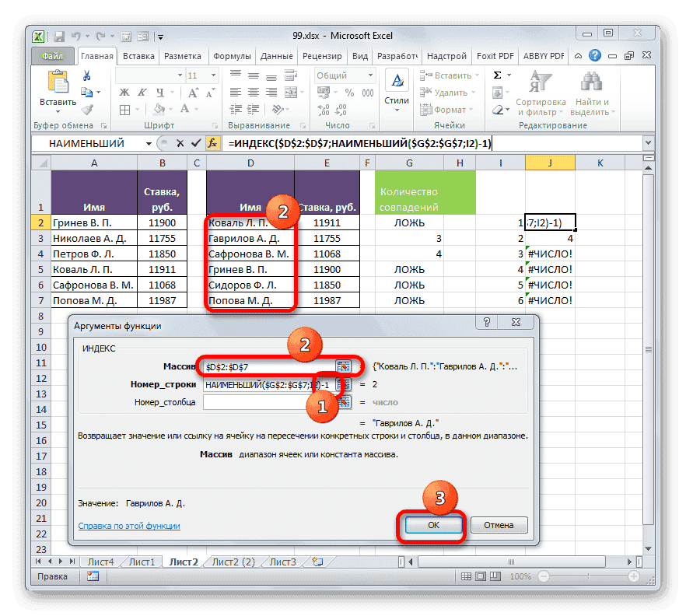Open the Общий number format dropdown
This screenshot has width=686, height=616.
[x=370, y=75]
